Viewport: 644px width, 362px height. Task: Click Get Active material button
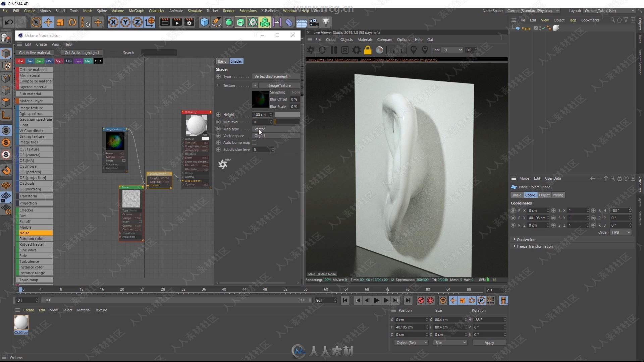[35, 53]
